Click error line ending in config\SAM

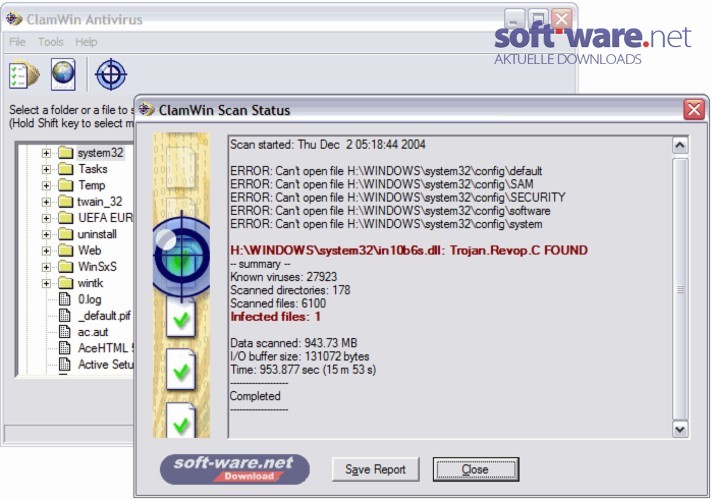tap(382, 184)
